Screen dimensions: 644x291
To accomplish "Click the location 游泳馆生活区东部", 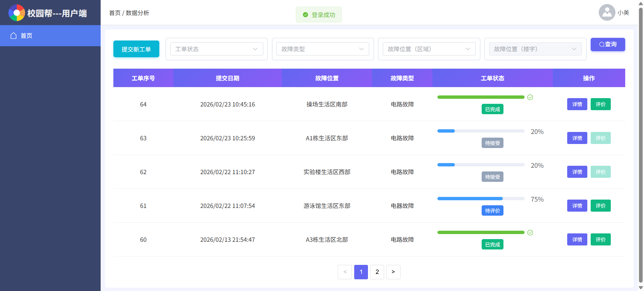I will click(327, 206).
